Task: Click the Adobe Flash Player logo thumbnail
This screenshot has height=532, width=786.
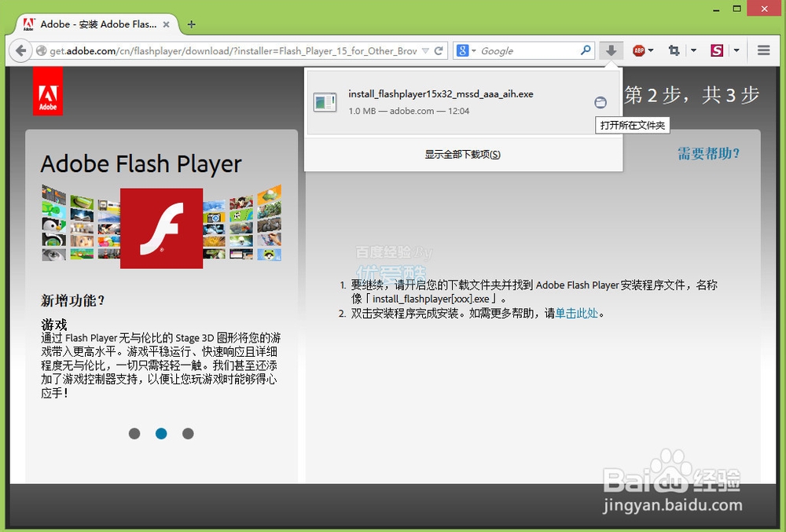Action: [161, 229]
